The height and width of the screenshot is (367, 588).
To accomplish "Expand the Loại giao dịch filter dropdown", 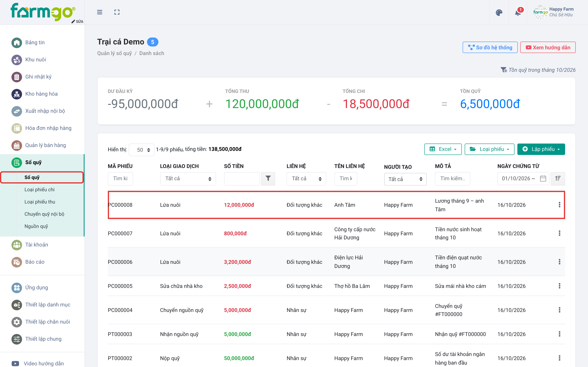I will [x=188, y=179].
